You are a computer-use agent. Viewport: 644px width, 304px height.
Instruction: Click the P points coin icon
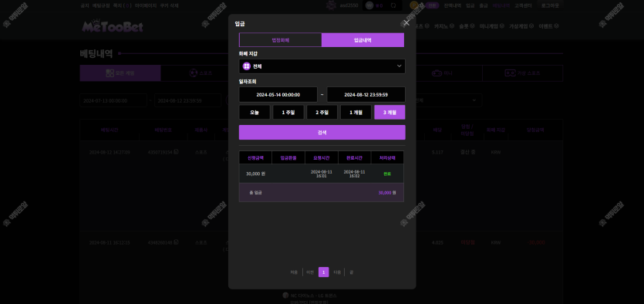click(x=413, y=5)
